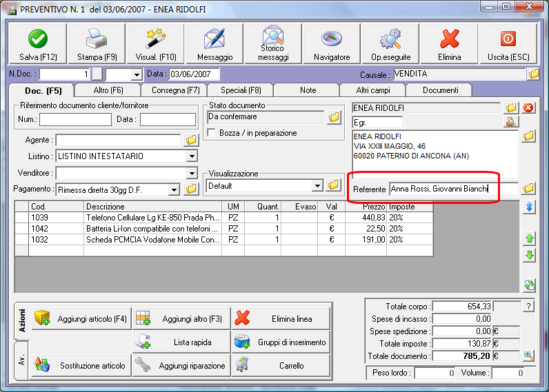The height and width of the screenshot is (392, 549).
Task: Click the Data field 03/06/2007
Action: tap(194, 74)
